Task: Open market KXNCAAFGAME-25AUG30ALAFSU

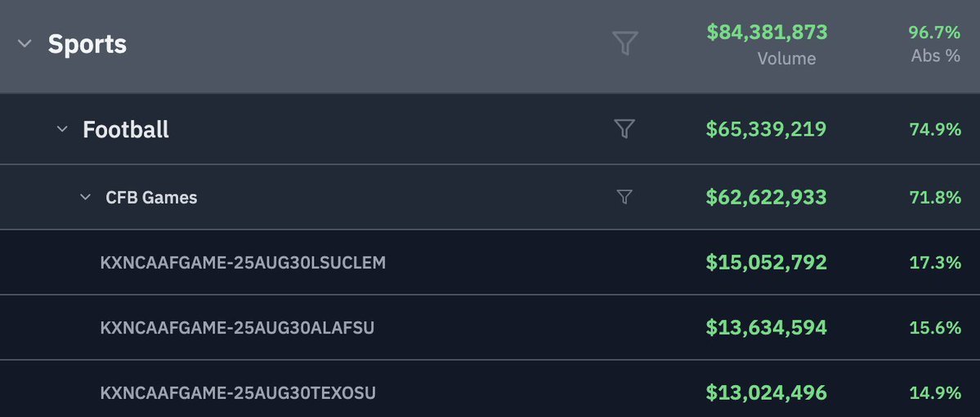Action: 238,328
